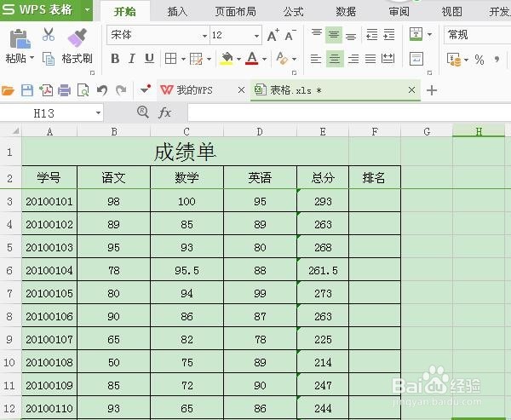Viewport: 511px width, 420px height.
Task: Open the font size 12 dropdown
Action: point(256,36)
